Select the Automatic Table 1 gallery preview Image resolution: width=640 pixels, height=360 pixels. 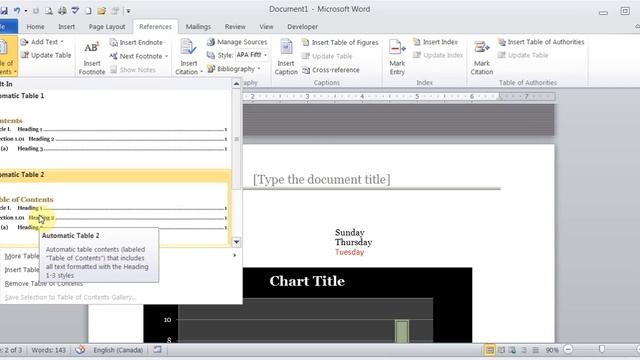(115, 129)
